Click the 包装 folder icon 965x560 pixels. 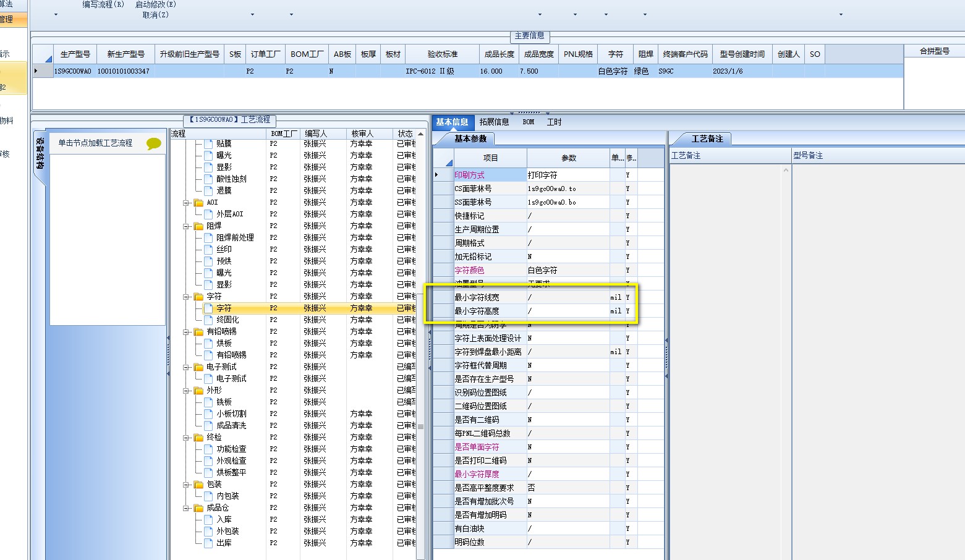pos(198,484)
